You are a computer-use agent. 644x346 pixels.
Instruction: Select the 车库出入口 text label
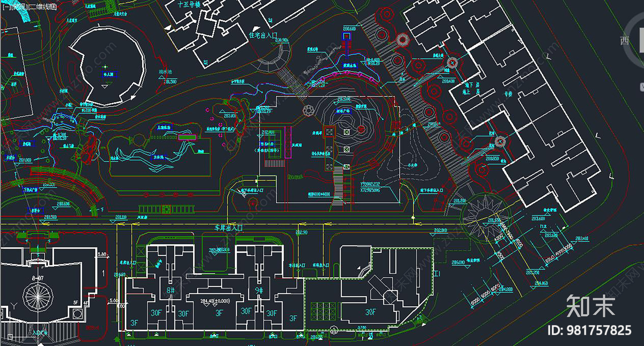point(228,228)
